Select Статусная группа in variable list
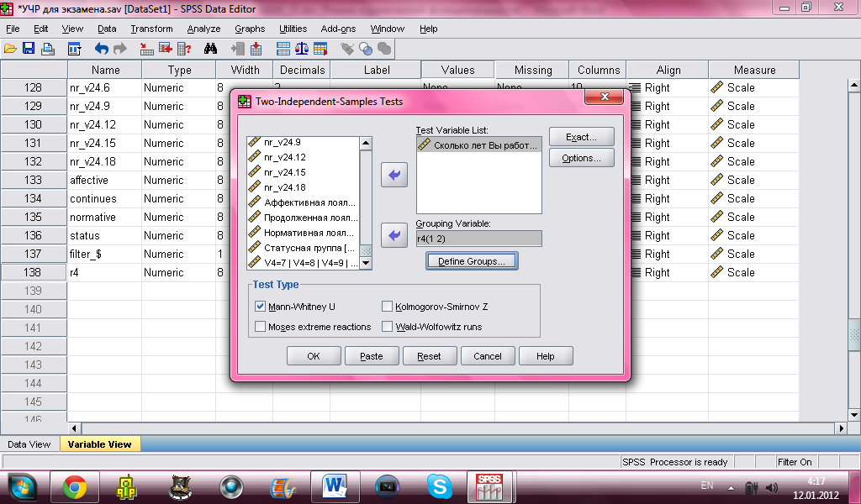861x504 pixels. tap(303, 248)
